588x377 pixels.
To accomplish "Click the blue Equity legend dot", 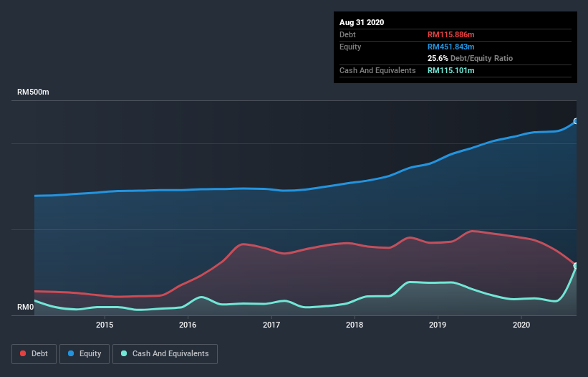I will (x=71, y=353).
